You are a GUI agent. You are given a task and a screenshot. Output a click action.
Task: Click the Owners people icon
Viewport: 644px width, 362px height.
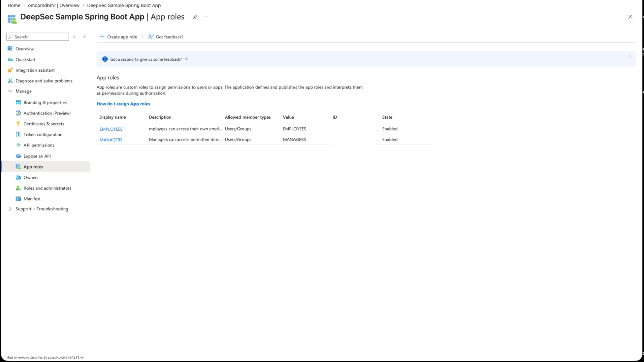coord(18,177)
